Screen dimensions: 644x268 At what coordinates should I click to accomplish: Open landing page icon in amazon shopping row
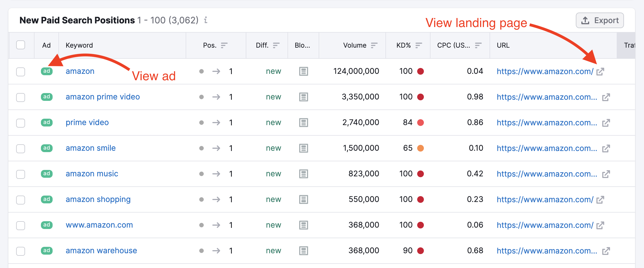[x=600, y=200]
